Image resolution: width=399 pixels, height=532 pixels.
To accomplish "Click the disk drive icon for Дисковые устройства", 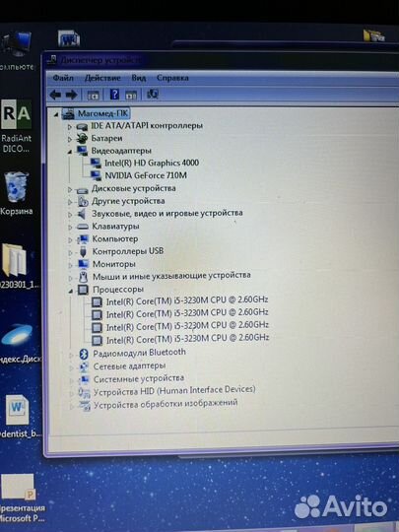I will tap(83, 190).
